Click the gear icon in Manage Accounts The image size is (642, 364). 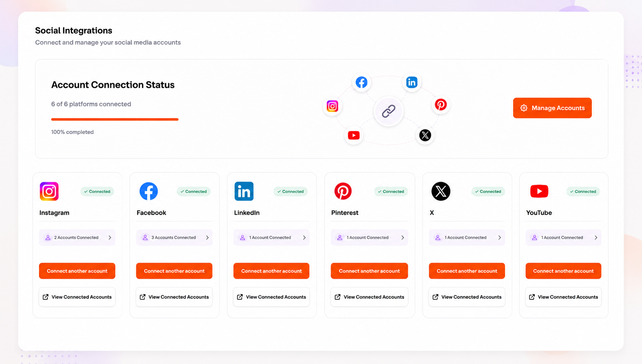[x=524, y=108]
